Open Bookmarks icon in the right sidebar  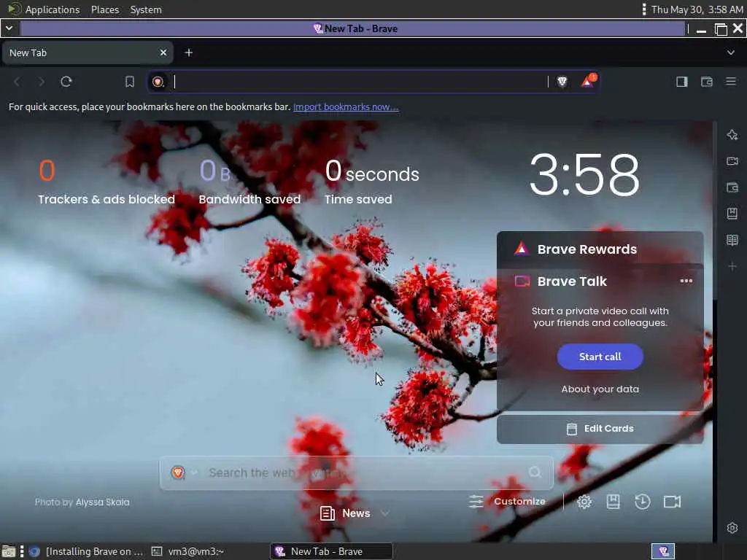(732, 214)
